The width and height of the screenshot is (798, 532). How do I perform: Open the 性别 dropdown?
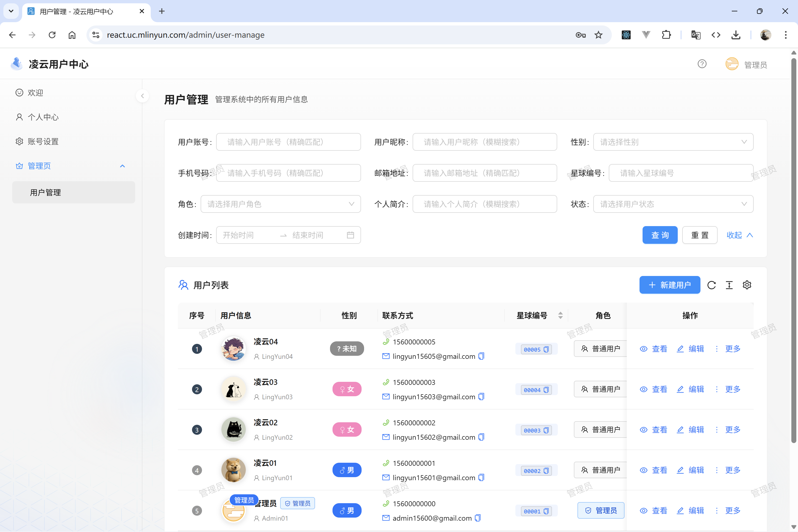673,142
